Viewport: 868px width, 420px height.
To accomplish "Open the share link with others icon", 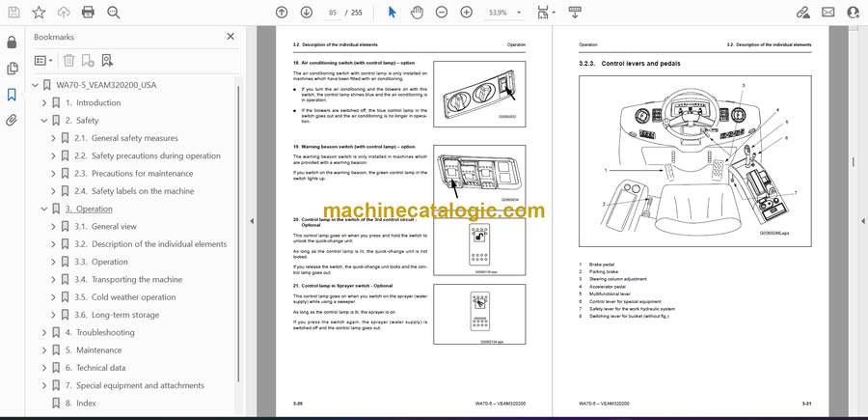I will [x=802, y=13].
